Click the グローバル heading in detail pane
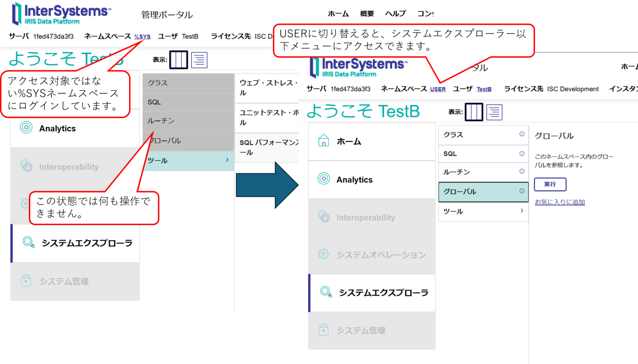 coord(554,136)
